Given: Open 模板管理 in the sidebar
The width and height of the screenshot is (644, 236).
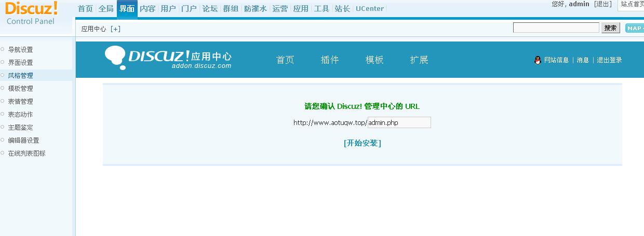Looking at the screenshot, I should coord(20,89).
